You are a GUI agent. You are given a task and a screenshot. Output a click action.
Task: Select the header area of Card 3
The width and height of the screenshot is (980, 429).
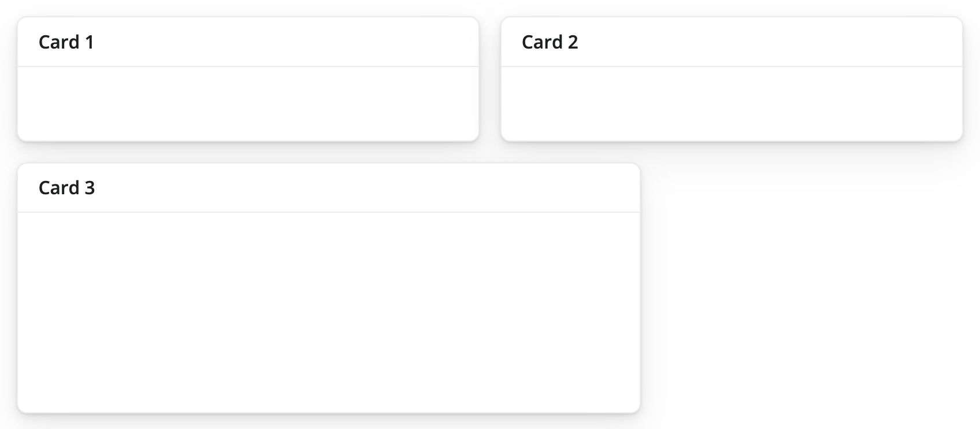pyautogui.click(x=329, y=187)
